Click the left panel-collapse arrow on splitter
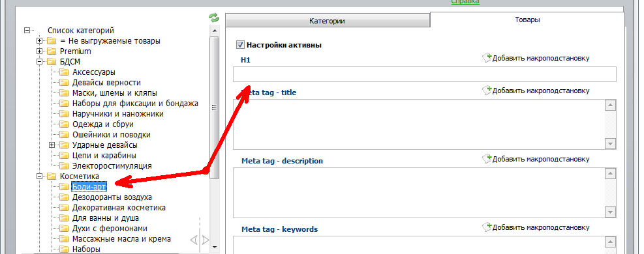This screenshot has width=644, height=254. (194, 240)
